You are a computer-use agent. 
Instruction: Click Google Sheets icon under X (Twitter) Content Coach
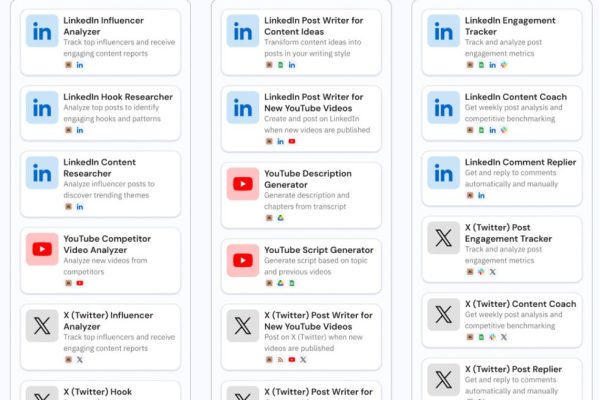tap(481, 337)
